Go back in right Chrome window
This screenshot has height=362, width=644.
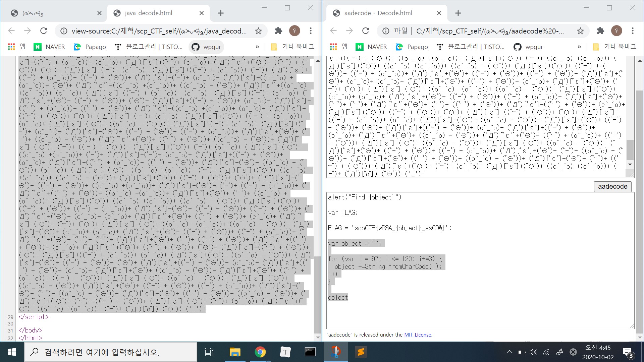click(333, 31)
